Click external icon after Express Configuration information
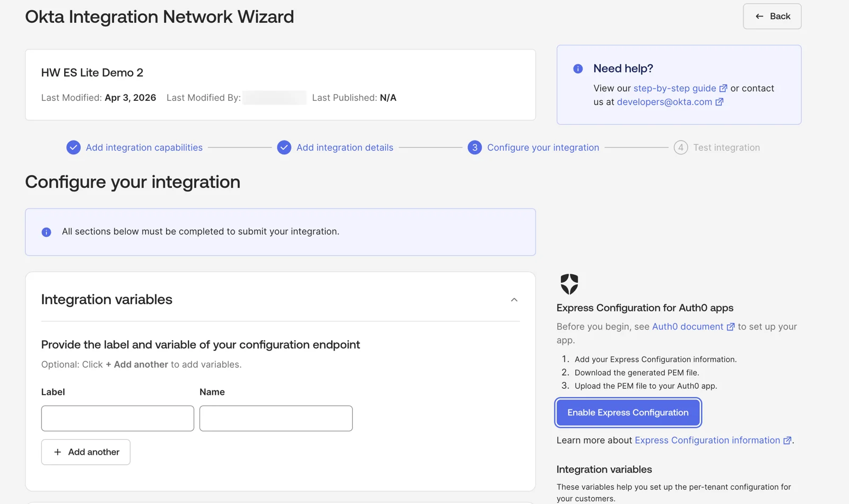 (x=787, y=440)
